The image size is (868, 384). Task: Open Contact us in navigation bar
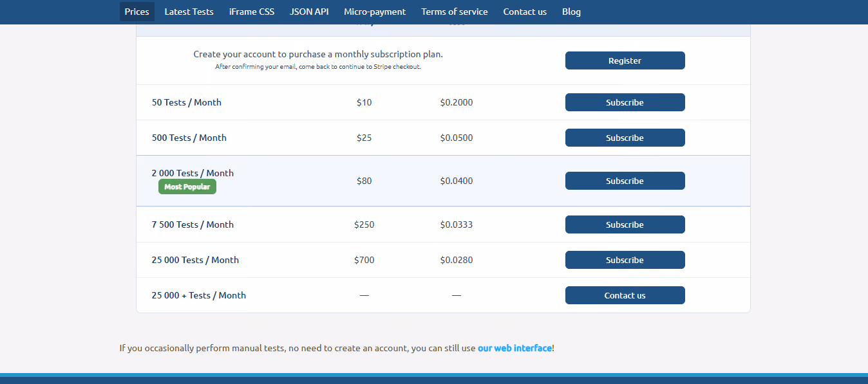point(525,12)
